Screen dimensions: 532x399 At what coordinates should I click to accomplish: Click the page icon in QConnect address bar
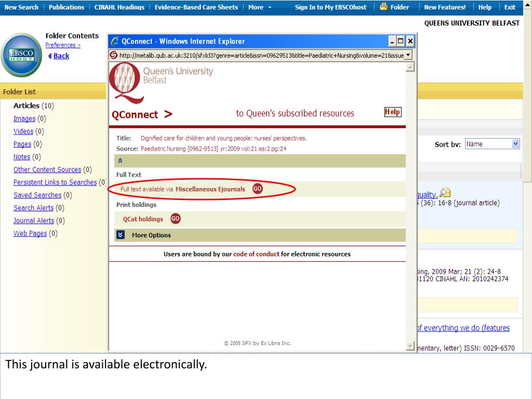click(114, 55)
